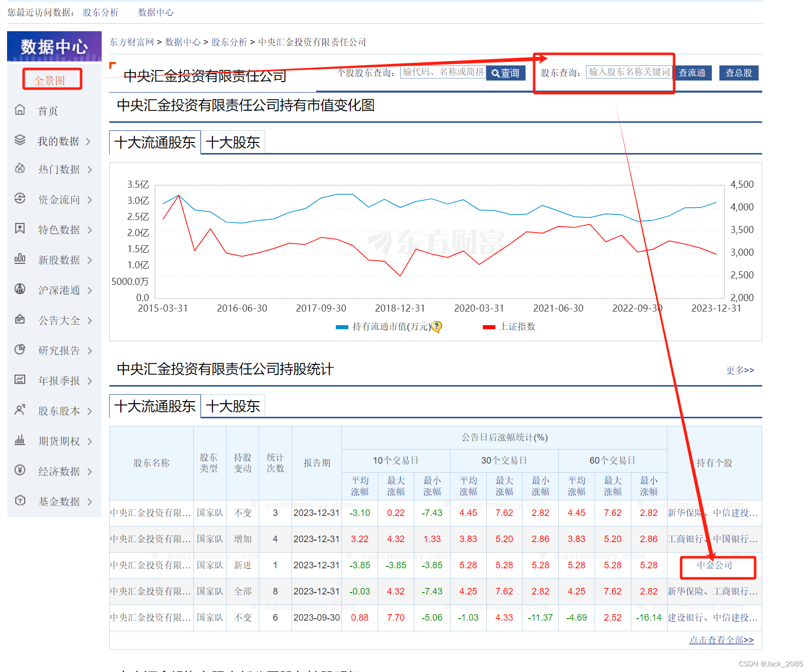Expand the 我的数据 submenu chevron
The height and width of the screenshot is (672, 811).
[x=89, y=141]
